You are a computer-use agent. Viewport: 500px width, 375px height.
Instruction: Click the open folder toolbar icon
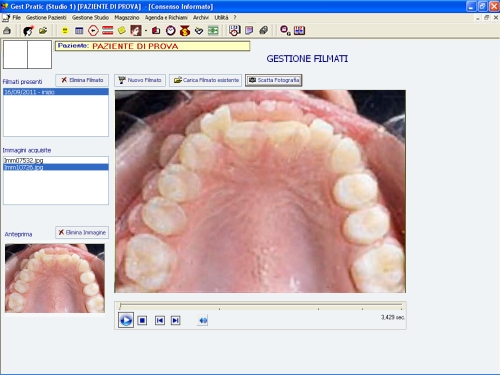pyautogui.click(x=43, y=31)
